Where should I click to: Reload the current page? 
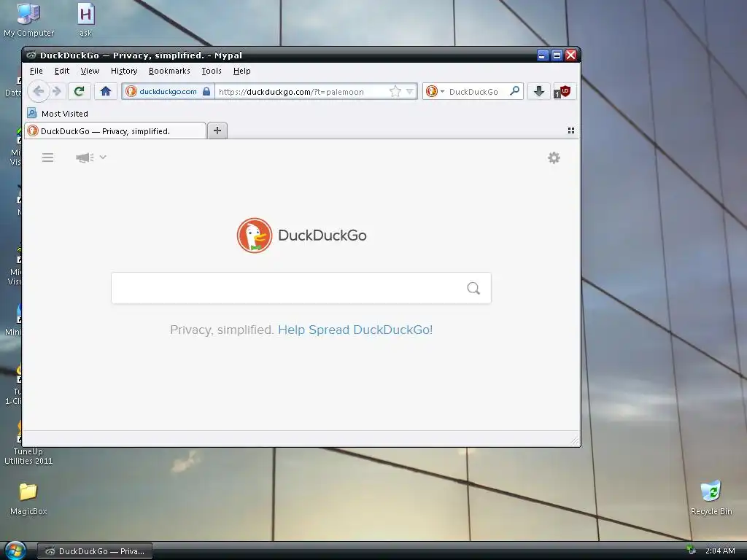coord(79,91)
